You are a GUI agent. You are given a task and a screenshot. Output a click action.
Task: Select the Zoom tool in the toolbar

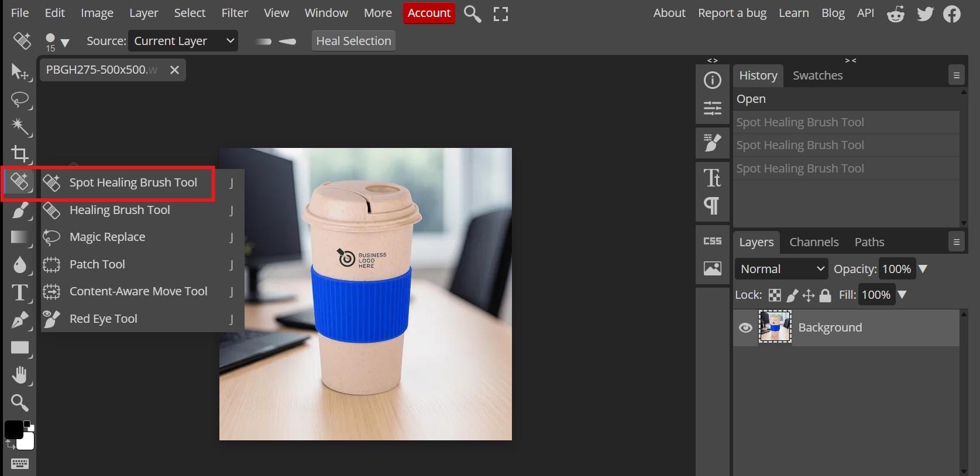[20, 402]
